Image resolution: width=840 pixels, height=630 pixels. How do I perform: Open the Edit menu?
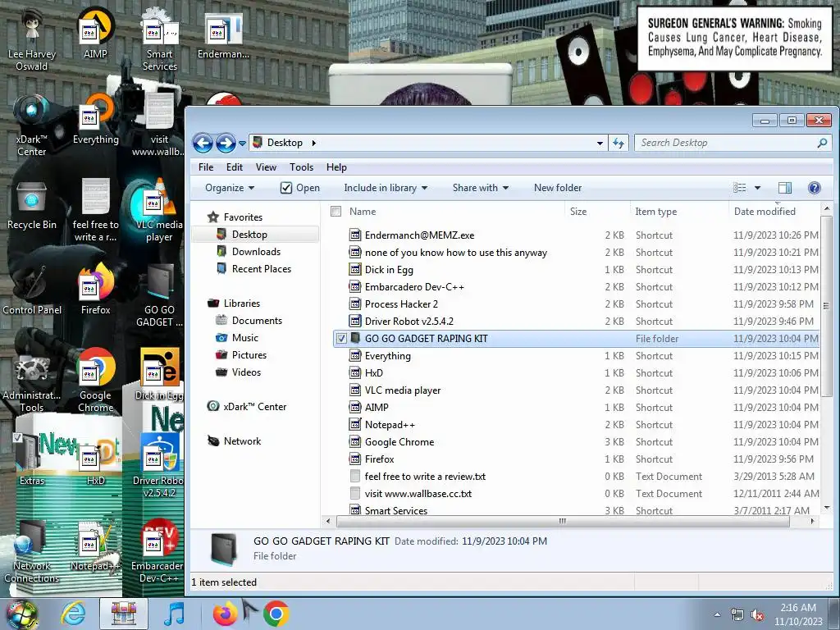pos(234,167)
